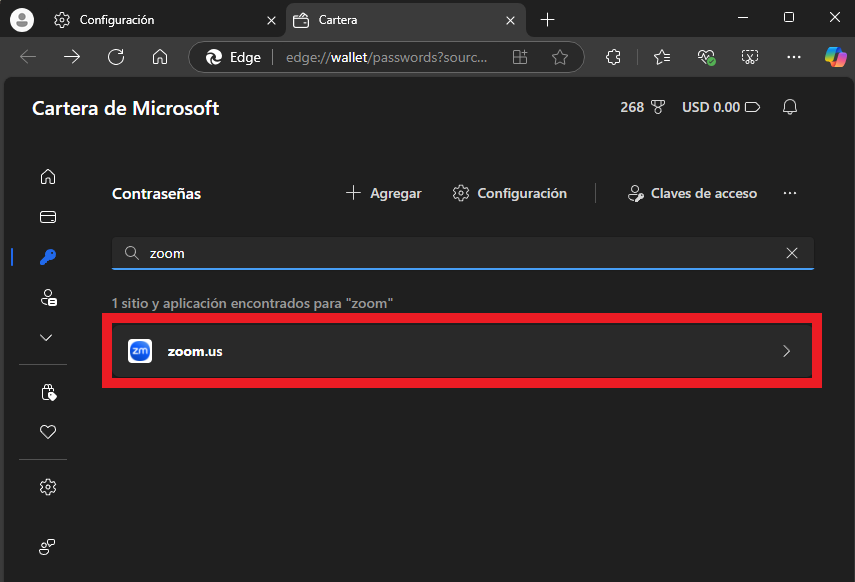Open personal info in the sidebar
This screenshot has height=582, width=855.
(48, 297)
